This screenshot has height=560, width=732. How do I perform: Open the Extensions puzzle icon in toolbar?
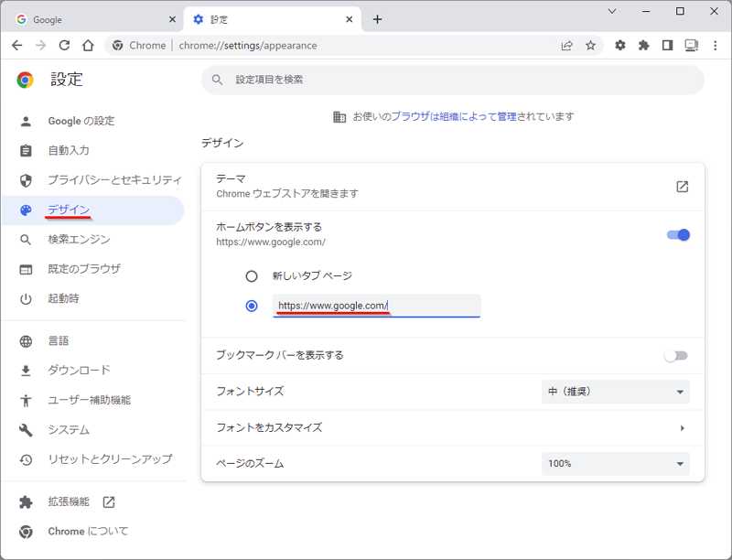pyautogui.click(x=644, y=45)
